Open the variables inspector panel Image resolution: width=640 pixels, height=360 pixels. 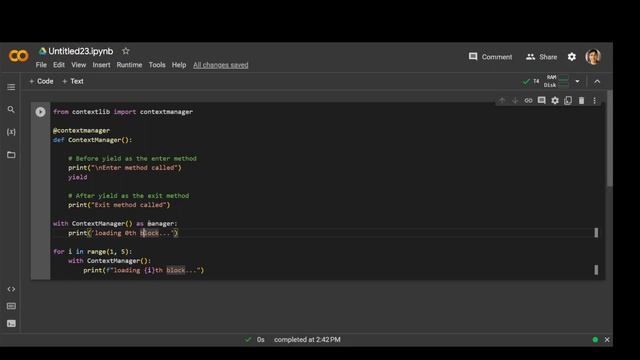(x=11, y=132)
